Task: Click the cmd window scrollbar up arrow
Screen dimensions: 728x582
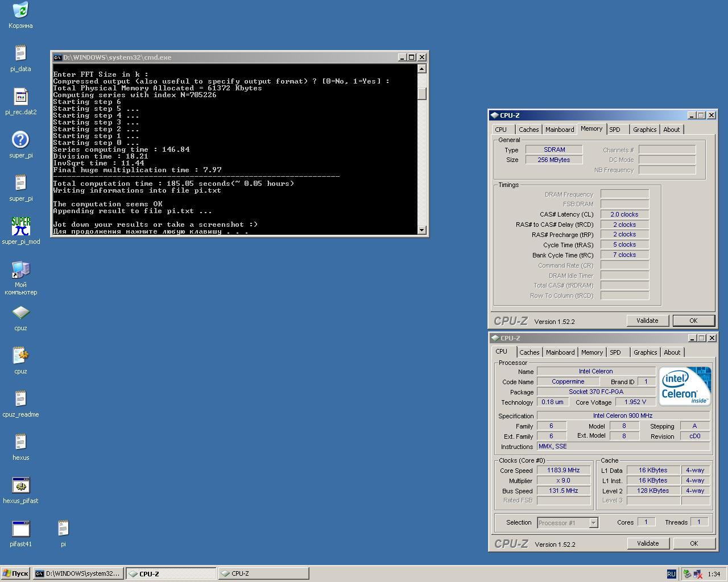Action: [x=422, y=69]
